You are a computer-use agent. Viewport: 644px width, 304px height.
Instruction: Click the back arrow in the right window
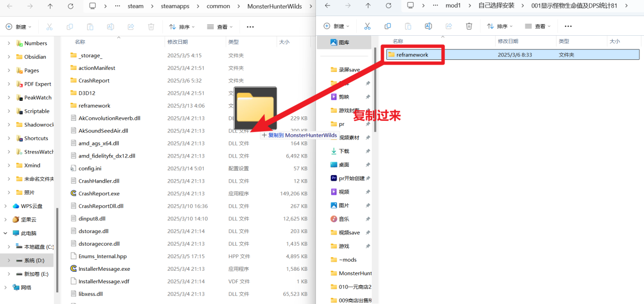(x=327, y=6)
